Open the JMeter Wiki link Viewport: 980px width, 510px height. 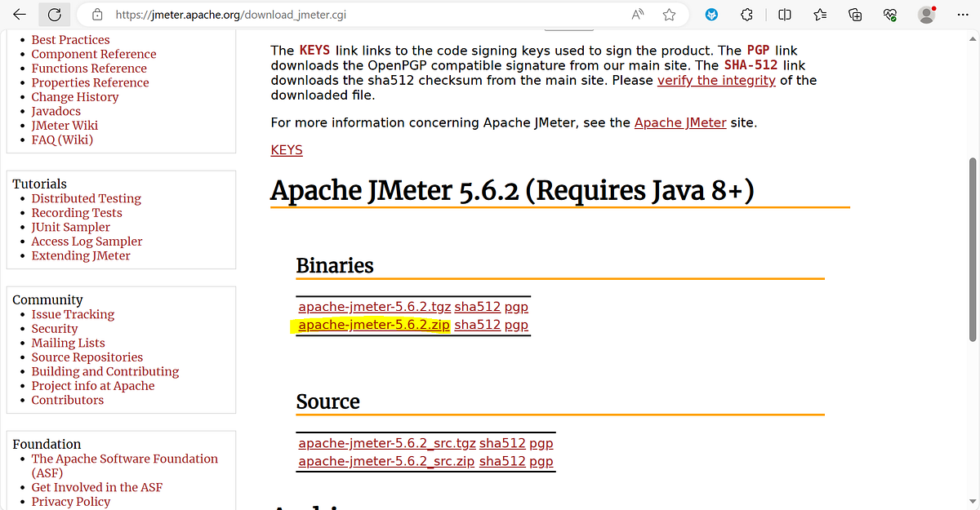[x=65, y=125]
